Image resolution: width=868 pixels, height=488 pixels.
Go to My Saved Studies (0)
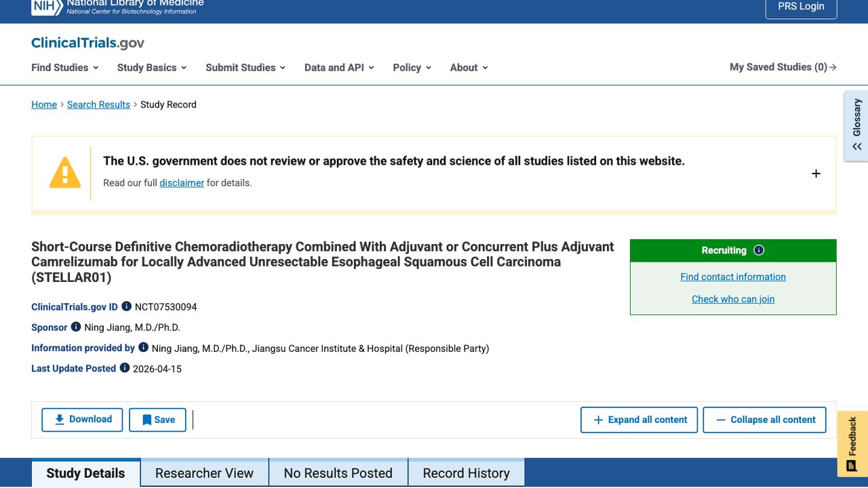point(783,67)
